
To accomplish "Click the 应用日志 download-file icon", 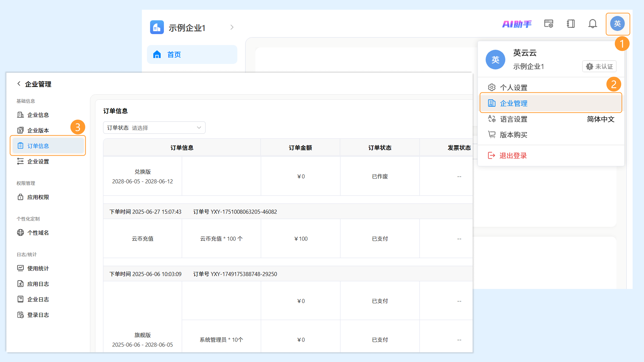I will click(x=20, y=284).
